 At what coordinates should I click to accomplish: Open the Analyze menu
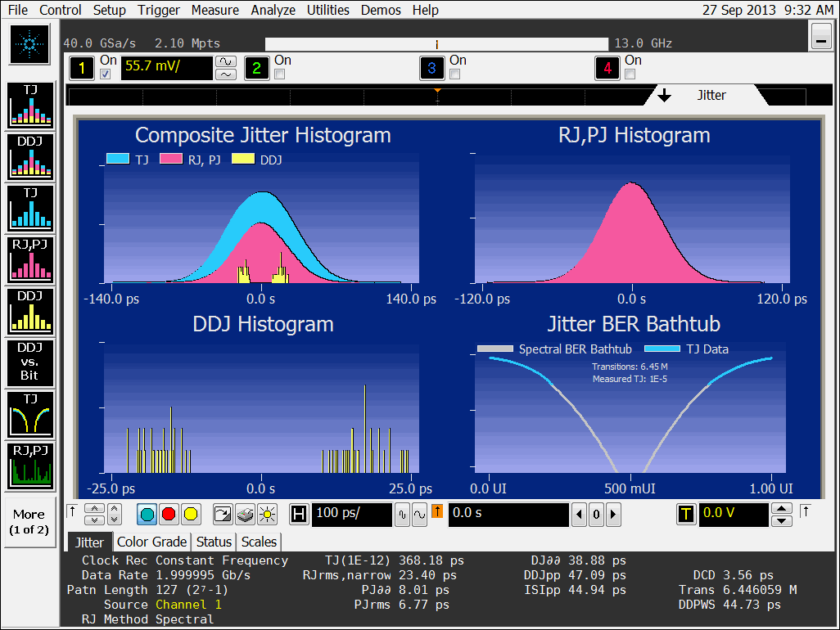[x=273, y=10]
